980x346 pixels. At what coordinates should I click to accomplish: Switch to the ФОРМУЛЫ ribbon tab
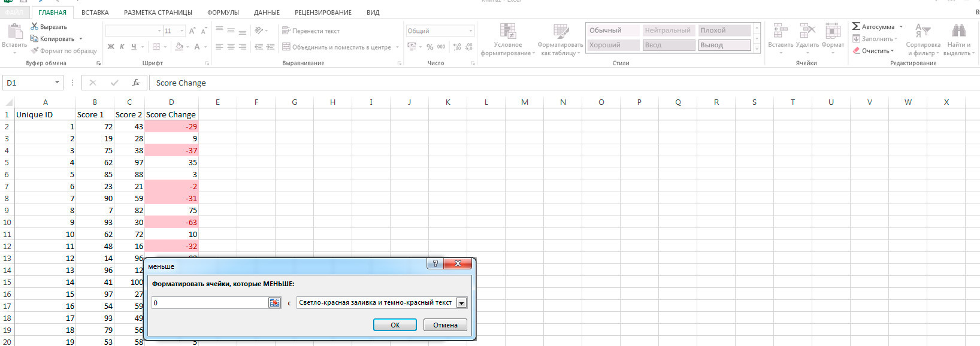[x=223, y=12]
